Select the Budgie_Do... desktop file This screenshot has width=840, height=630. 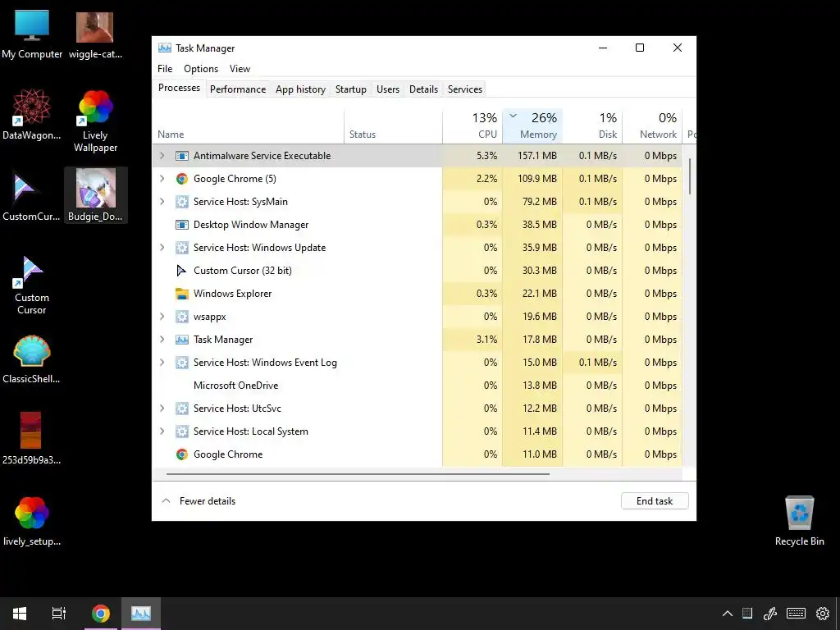95,195
